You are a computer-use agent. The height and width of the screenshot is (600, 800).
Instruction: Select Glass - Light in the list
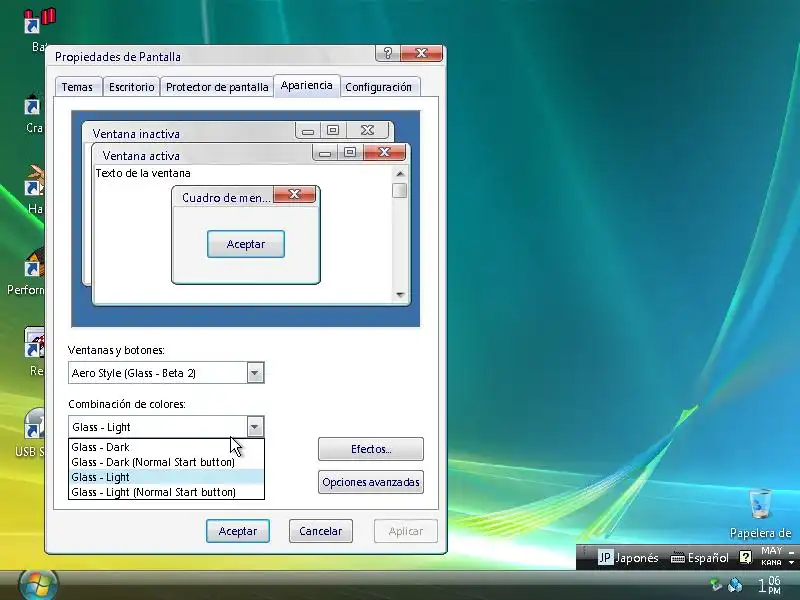(x=166, y=477)
